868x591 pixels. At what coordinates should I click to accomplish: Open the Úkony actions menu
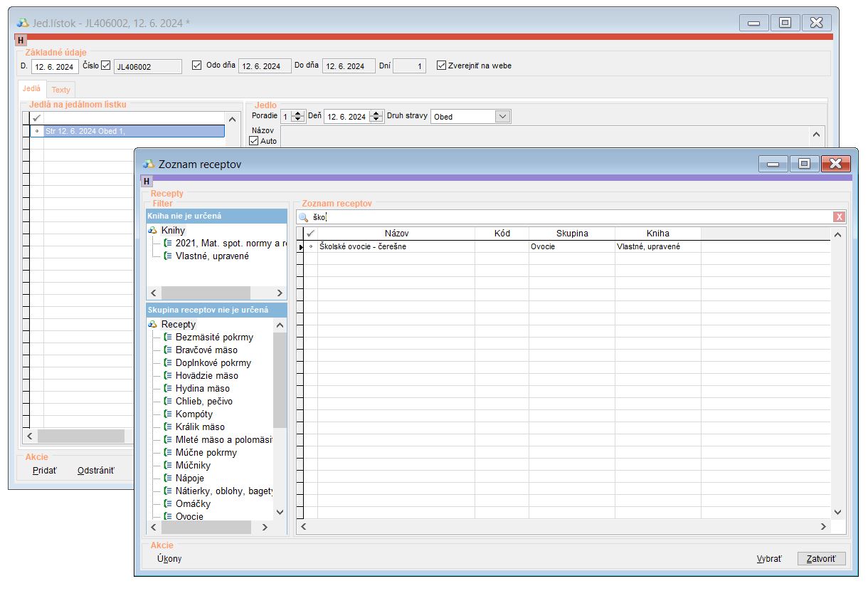click(x=169, y=559)
